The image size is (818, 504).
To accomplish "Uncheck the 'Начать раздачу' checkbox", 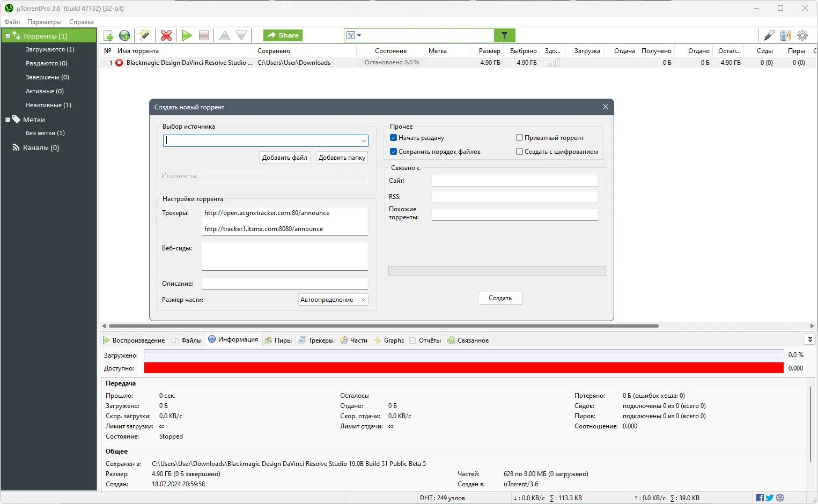I will point(393,138).
